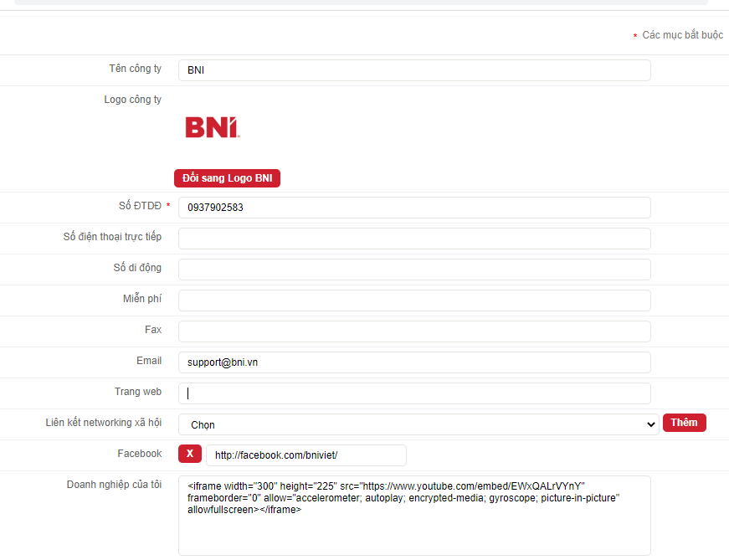This screenshot has height=560, width=729.
Task: Click the Các mục bắt buộc note text
Action: (x=682, y=35)
